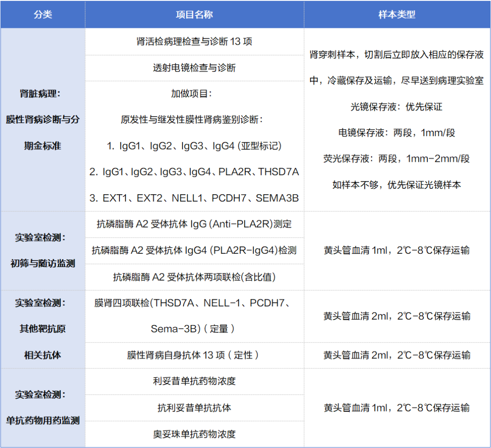
Task: Click the 初筛与随访监测 category label
Action: pyautogui.click(x=43, y=263)
